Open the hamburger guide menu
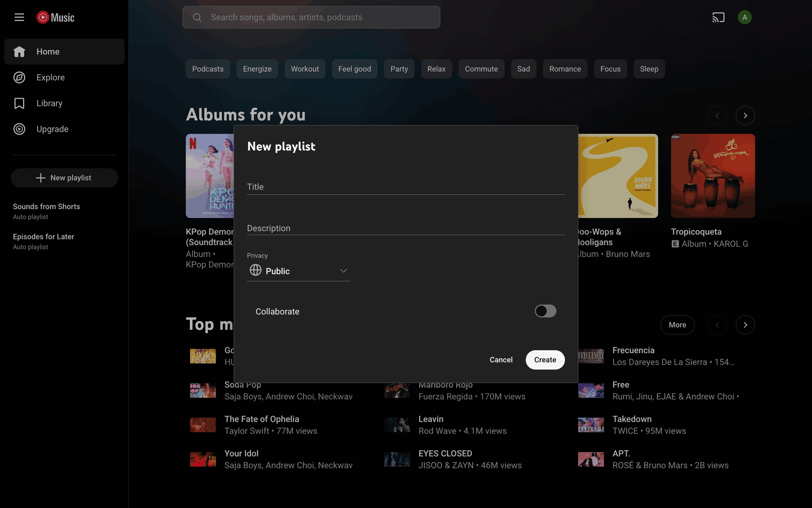812x508 pixels. [19, 17]
